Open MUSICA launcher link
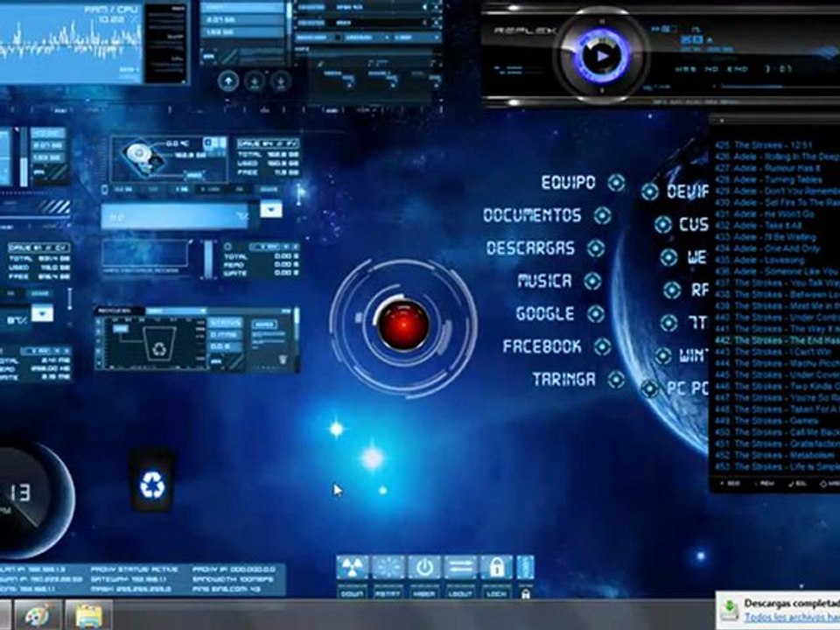840x630 pixels. click(x=544, y=281)
